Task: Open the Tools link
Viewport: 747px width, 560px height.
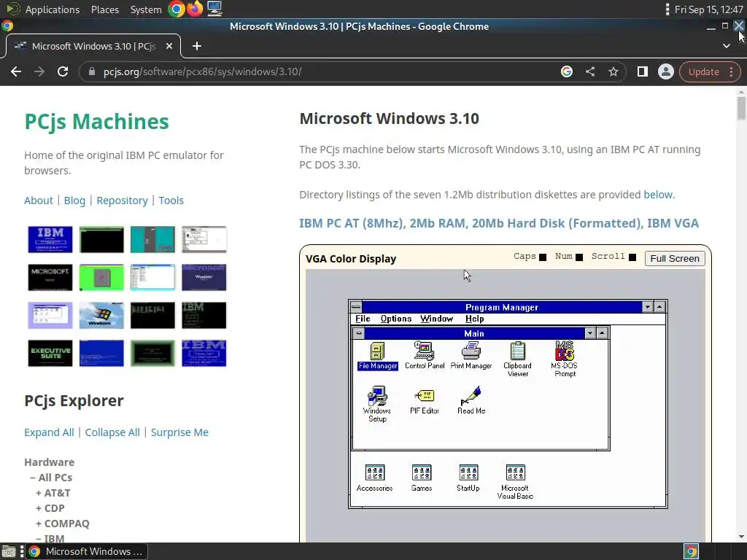Action: coord(171,200)
